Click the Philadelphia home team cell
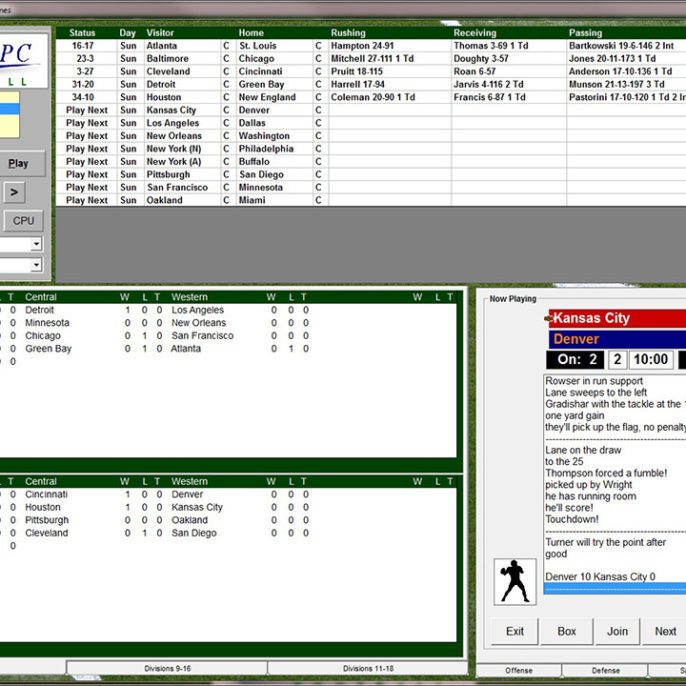Image resolution: width=686 pixels, height=686 pixels. (x=275, y=149)
